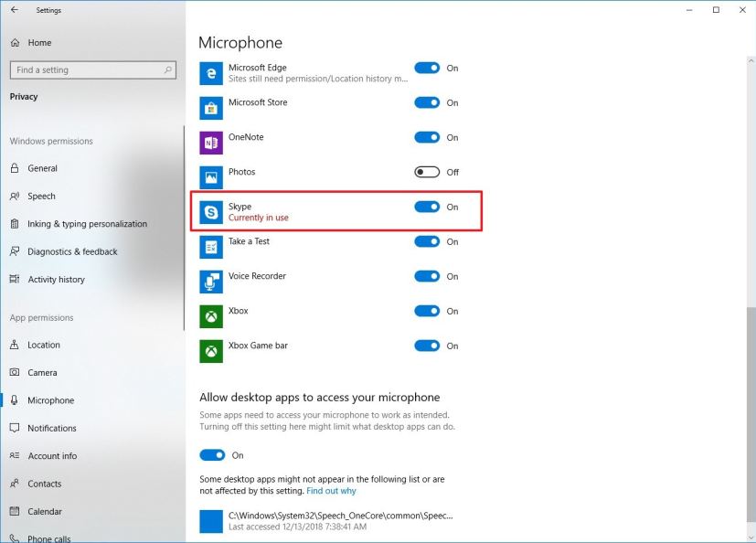Viewport: 756px width, 543px height.
Task: Go to Settings Home
Action: click(x=39, y=42)
